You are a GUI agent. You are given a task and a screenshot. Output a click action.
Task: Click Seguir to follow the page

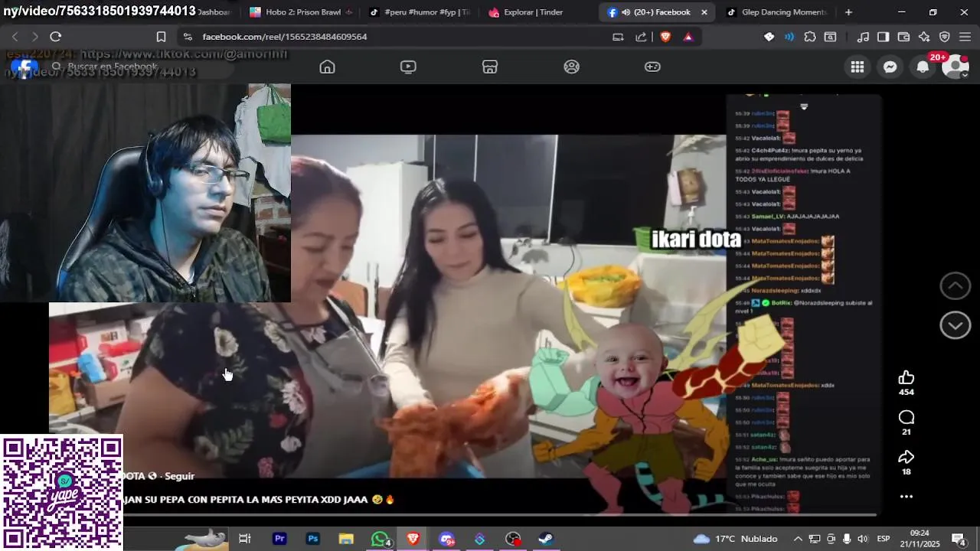point(180,476)
